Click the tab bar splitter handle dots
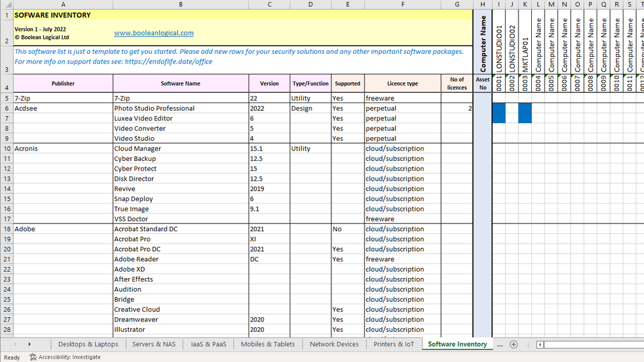 tap(528, 344)
